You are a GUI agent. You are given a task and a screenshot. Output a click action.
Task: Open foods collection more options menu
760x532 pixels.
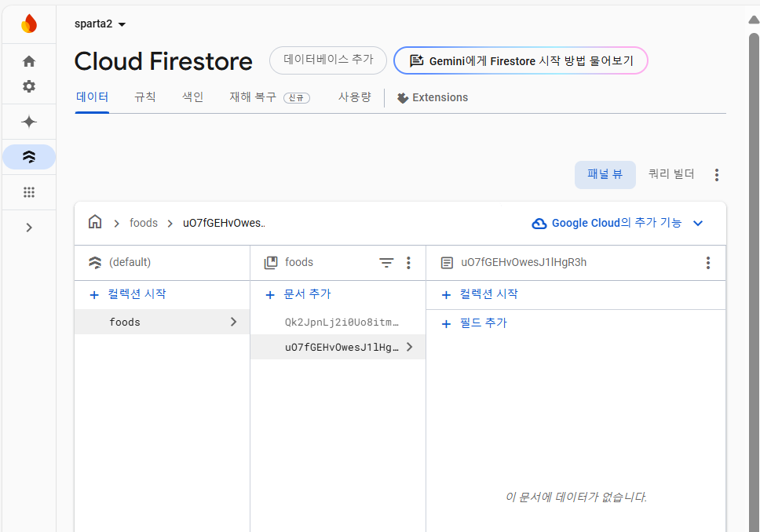point(408,263)
